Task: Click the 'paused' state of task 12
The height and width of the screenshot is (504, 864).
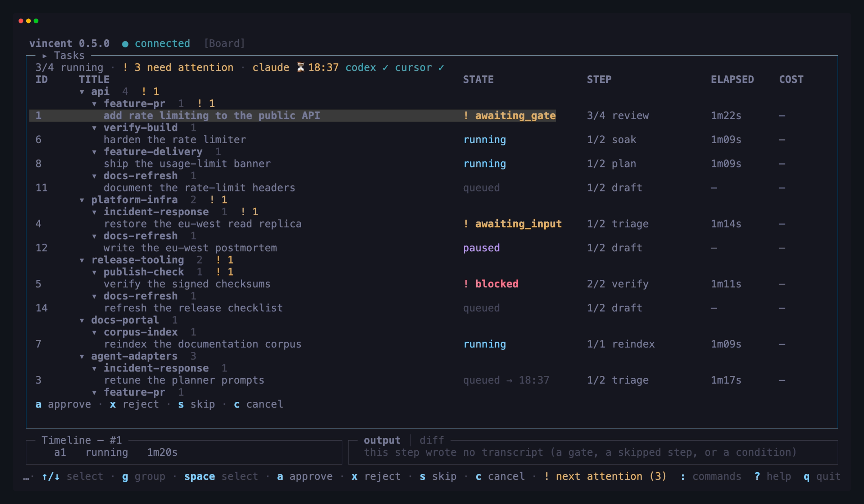Action: click(481, 248)
